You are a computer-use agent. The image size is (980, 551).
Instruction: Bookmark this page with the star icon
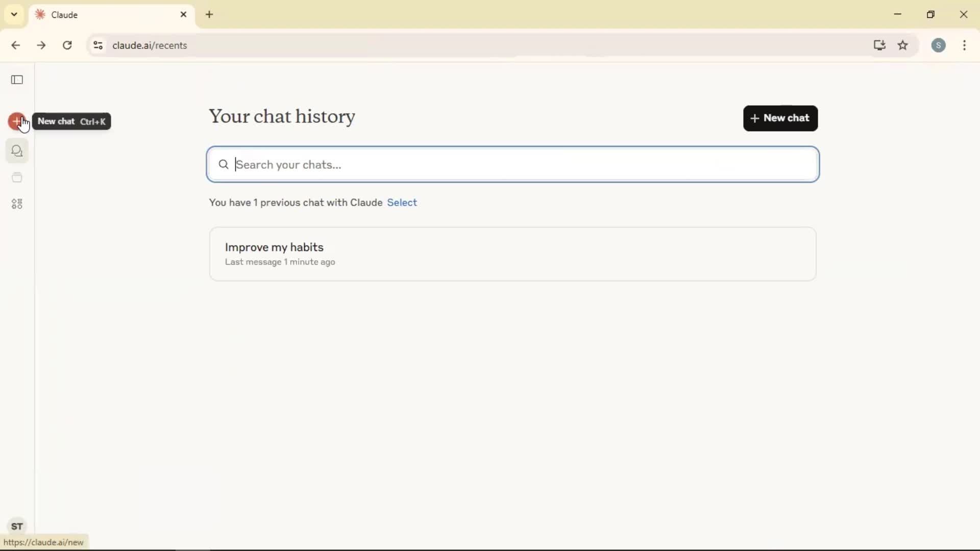pos(903,45)
